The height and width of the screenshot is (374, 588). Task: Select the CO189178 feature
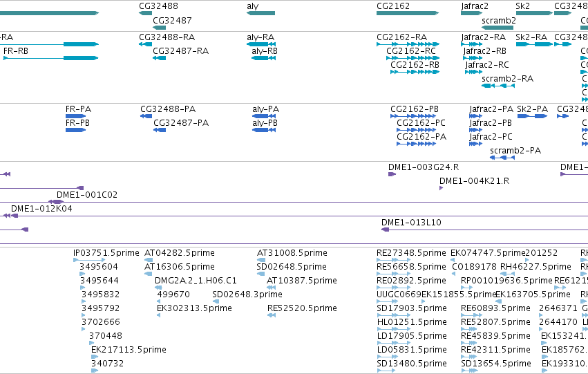point(453,274)
